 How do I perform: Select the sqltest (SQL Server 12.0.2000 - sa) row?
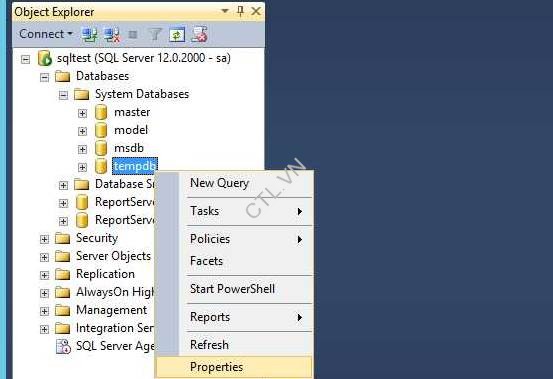pos(144,58)
